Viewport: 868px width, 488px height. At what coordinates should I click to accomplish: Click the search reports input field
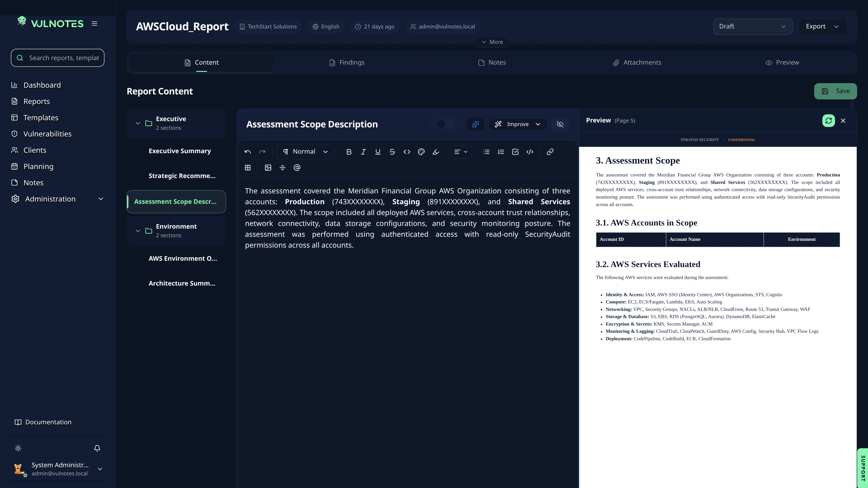[x=58, y=58]
